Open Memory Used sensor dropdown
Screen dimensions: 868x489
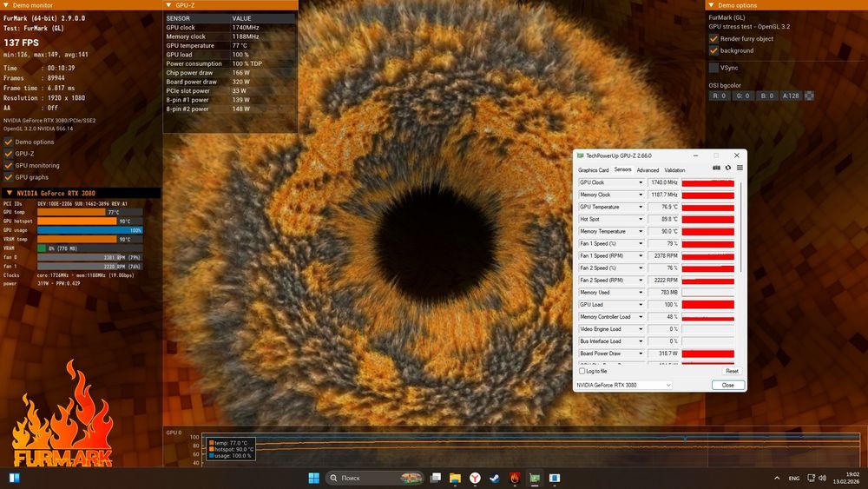641,293
